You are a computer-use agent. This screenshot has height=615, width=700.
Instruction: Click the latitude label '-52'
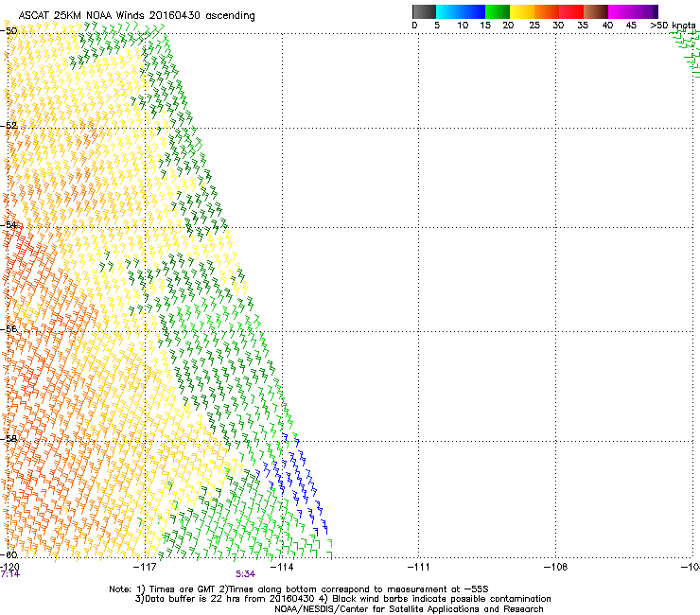point(9,126)
